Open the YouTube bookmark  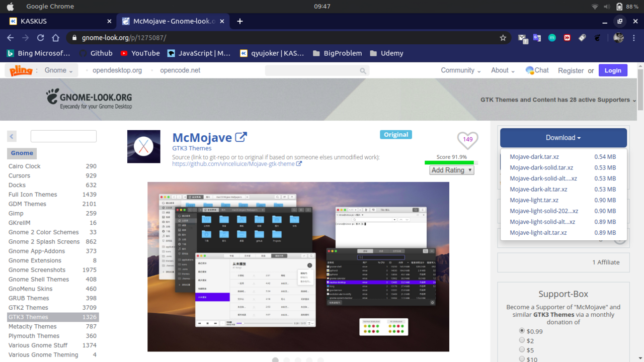click(140, 53)
